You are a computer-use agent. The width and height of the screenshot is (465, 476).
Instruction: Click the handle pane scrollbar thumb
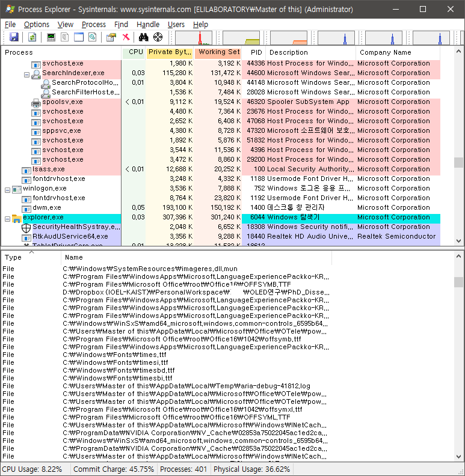click(458, 282)
